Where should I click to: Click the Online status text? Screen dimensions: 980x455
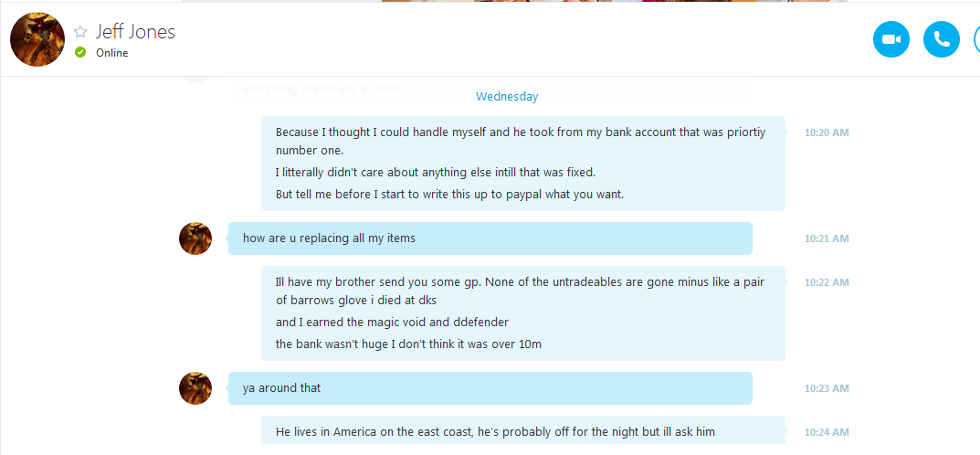coord(111,53)
